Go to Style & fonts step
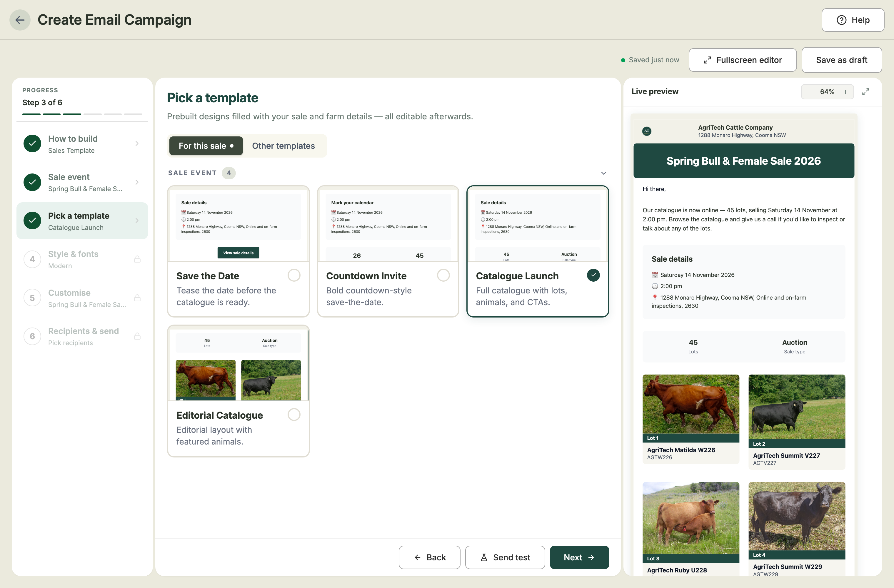 pyautogui.click(x=82, y=260)
